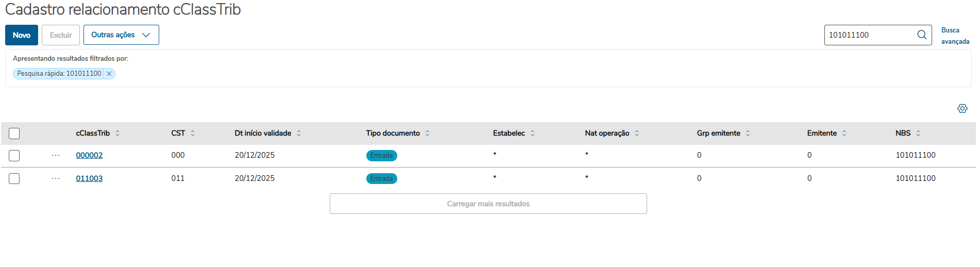Open Busca avançada link

pos(955,36)
